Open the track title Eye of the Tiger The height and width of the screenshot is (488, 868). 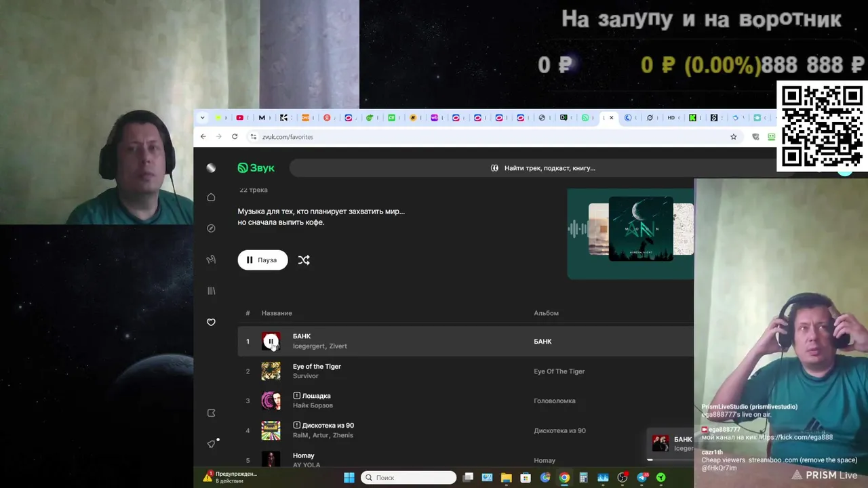317,367
